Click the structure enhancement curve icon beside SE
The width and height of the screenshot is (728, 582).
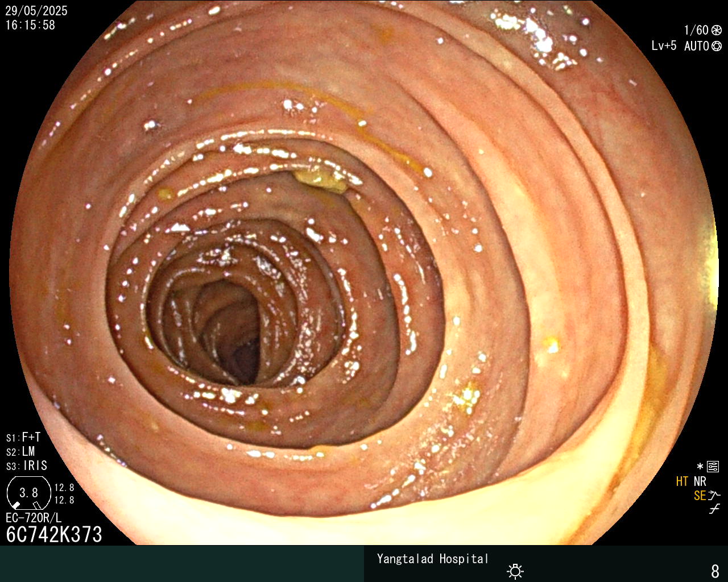(714, 496)
